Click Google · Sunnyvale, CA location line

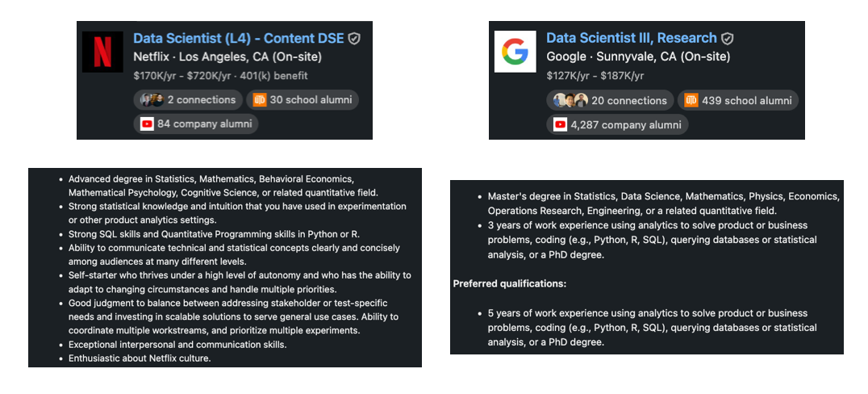tap(638, 57)
